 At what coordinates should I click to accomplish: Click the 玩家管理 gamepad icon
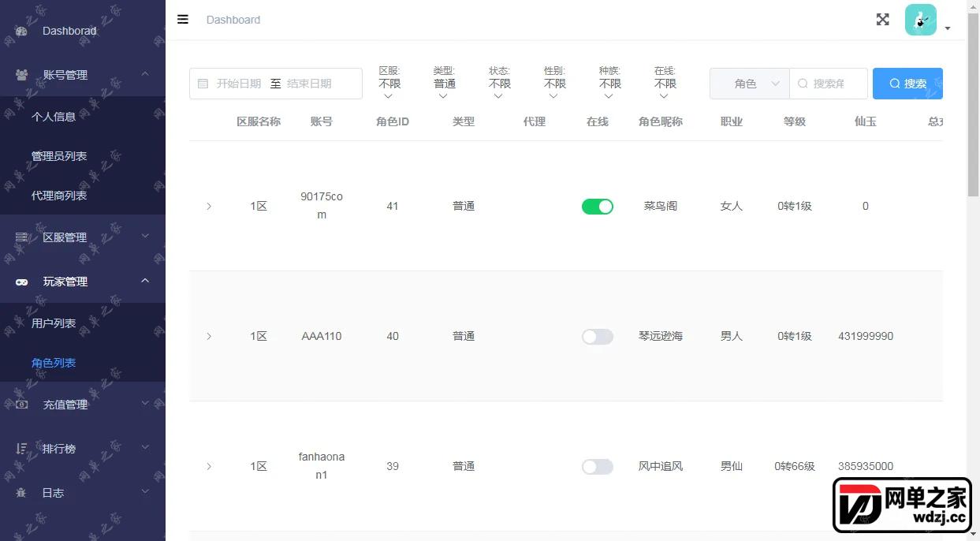(x=21, y=282)
